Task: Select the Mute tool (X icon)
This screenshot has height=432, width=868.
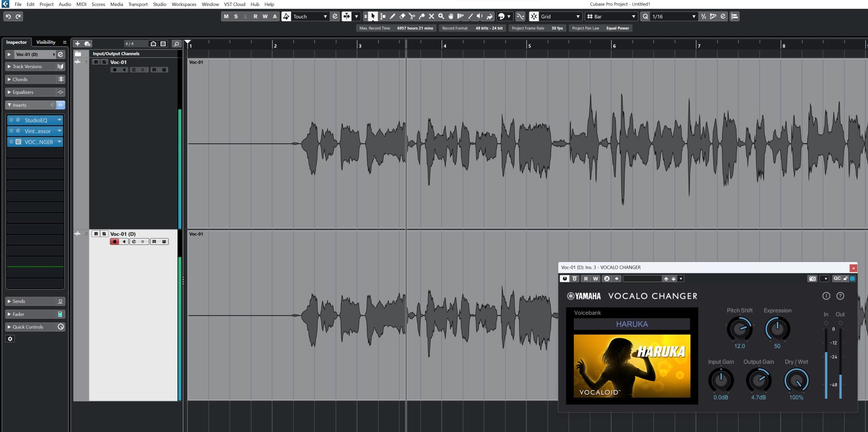Action: (x=431, y=17)
